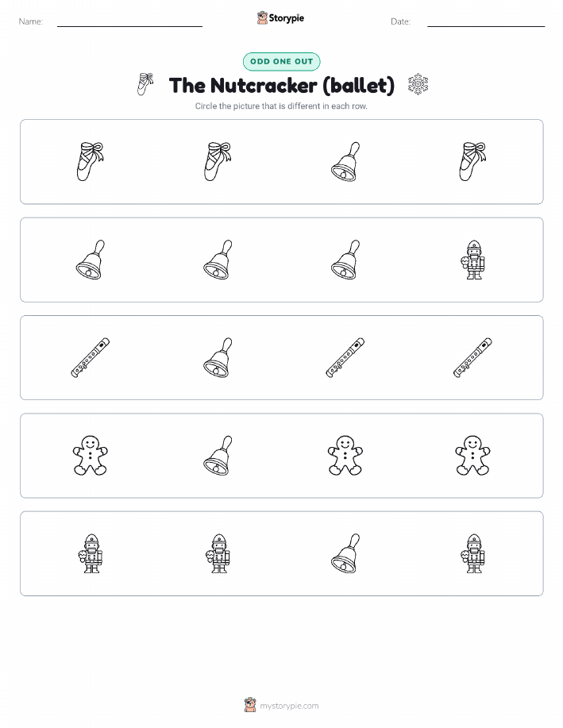
Task: Click the last gingerbread man in row four
Action: tap(473, 456)
